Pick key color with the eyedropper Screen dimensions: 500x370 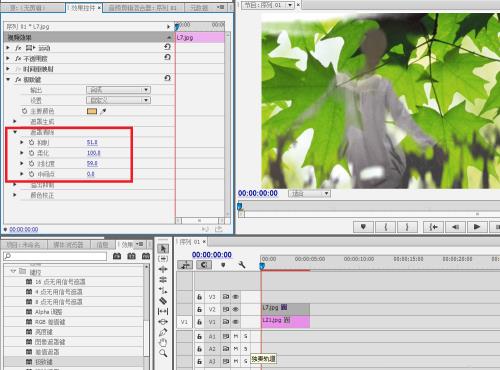click(103, 111)
